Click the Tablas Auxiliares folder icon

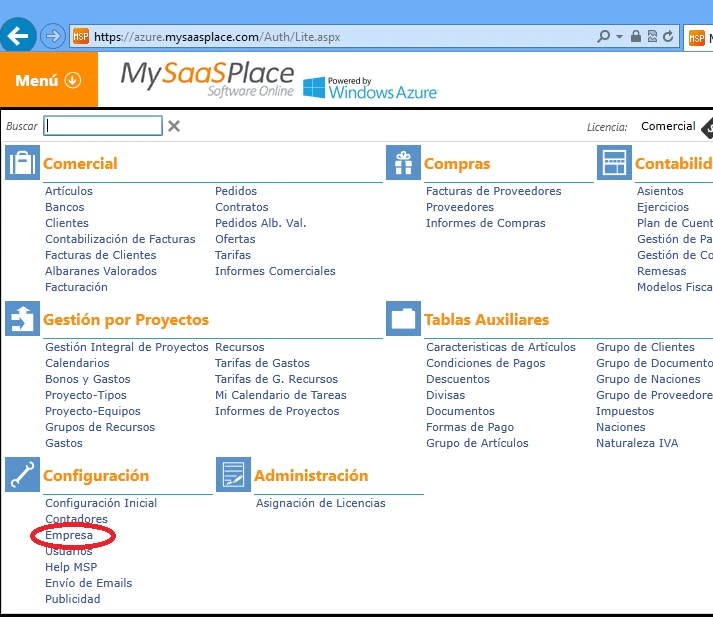click(403, 318)
